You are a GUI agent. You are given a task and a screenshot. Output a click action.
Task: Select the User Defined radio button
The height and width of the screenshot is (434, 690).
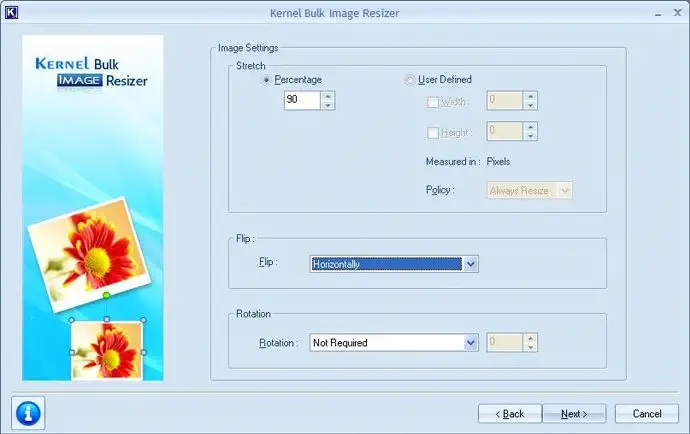[x=410, y=80]
